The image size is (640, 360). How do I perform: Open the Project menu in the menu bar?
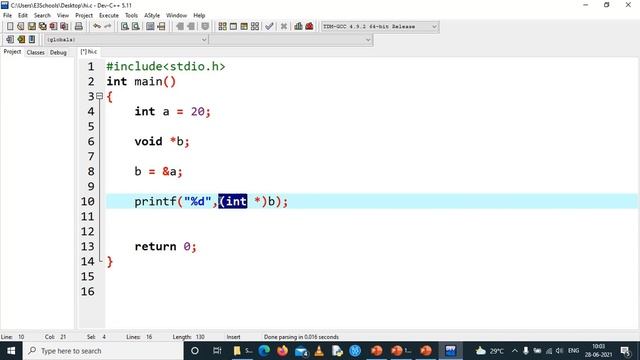(84, 16)
